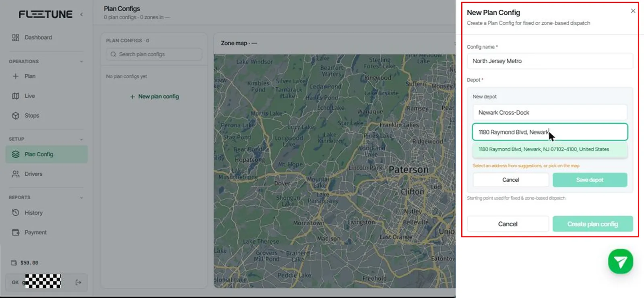The height and width of the screenshot is (298, 644).
Task: Click the green paper-plane chat bubble
Action: [x=620, y=262]
